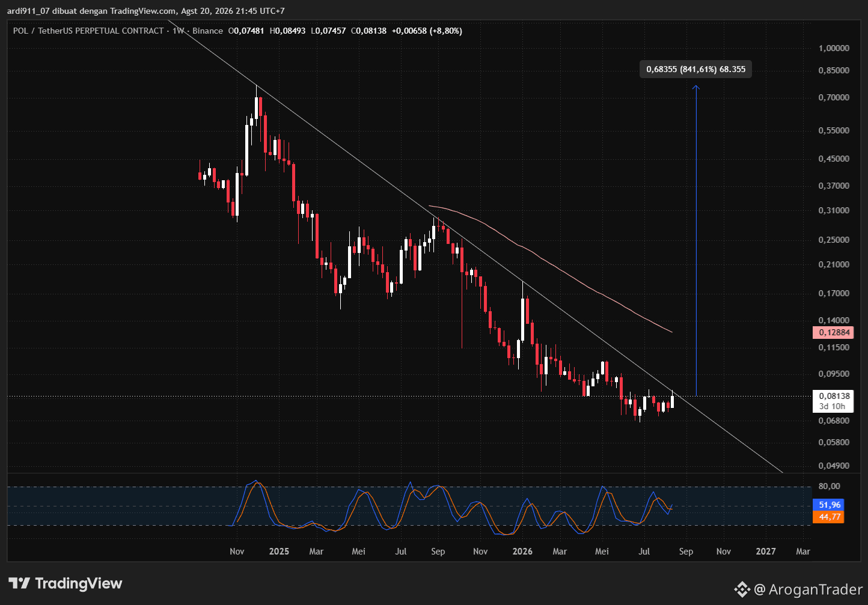
Task: Click the low value "L0,07457" in the legend
Action: coord(328,31)
